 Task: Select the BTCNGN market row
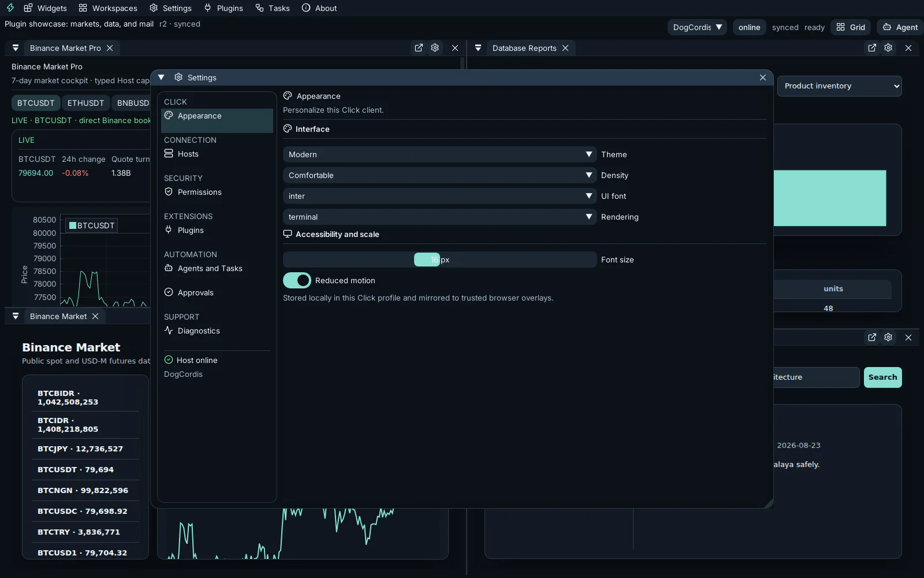coord(85,490)
